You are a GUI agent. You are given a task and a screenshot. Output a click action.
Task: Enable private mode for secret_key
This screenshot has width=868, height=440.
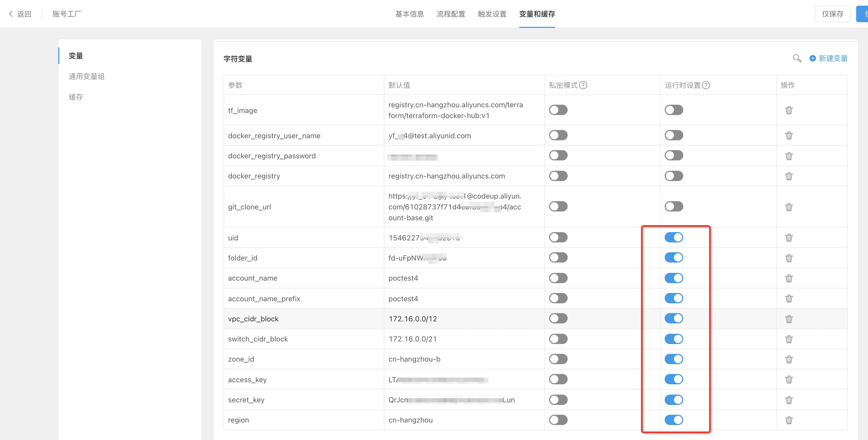click(x=558, y=400)
